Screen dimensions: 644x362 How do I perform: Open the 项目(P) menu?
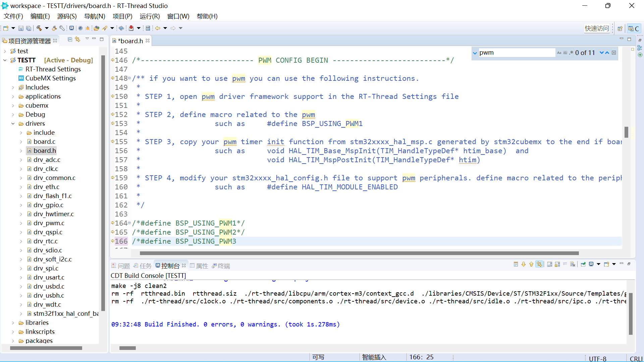(x=122, y=16)
